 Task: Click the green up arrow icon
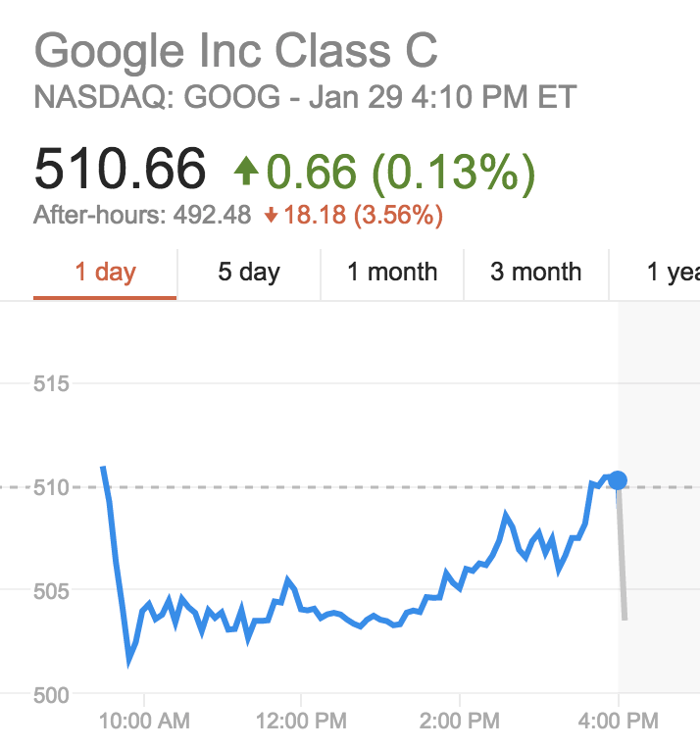coord(246,174)
